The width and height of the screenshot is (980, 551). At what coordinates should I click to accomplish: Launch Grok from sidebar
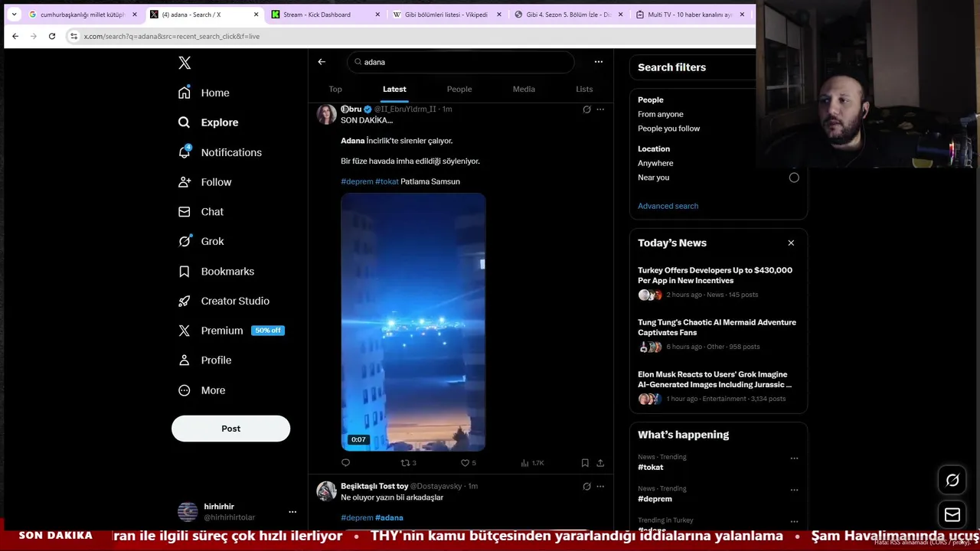(x=201, y=241)
